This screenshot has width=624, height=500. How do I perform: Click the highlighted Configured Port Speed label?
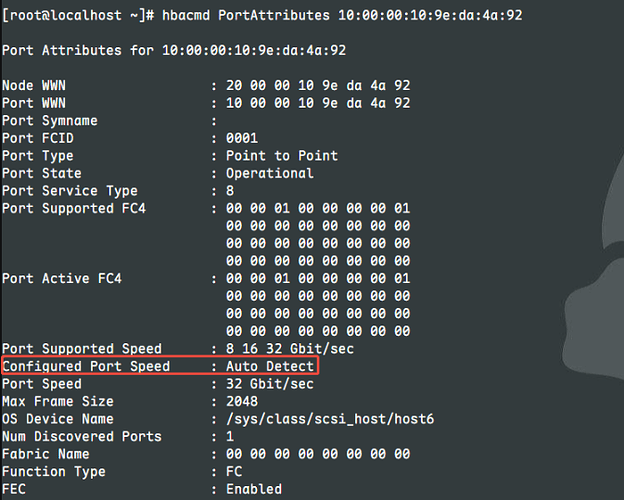click(x=86, y=366)
